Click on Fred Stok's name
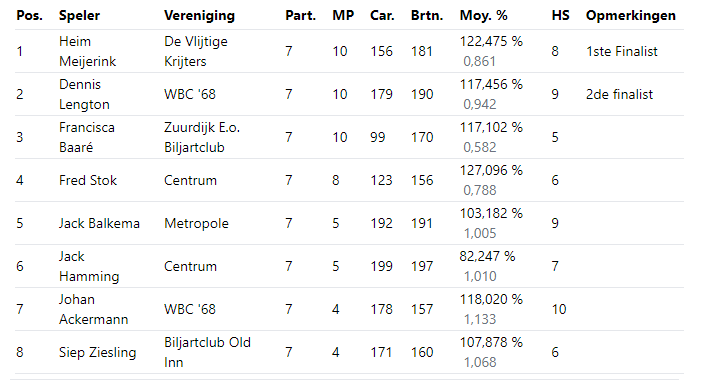The image size is (701, 386). pos(88,180)
